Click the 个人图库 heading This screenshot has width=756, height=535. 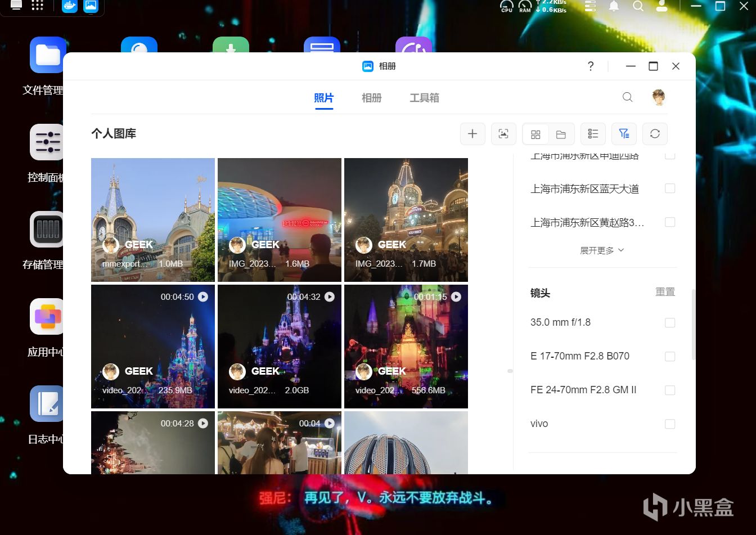[114, 134]
